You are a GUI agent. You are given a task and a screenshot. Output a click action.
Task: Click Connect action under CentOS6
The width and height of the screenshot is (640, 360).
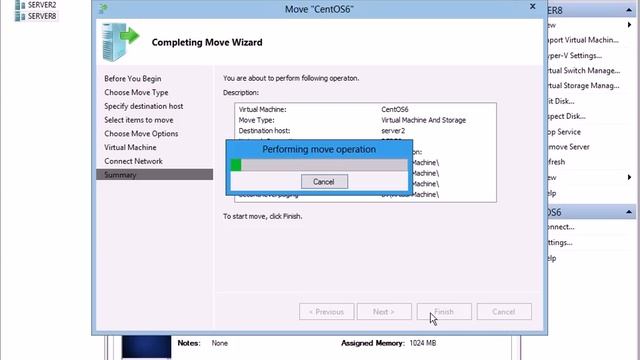tap(561, 227)
